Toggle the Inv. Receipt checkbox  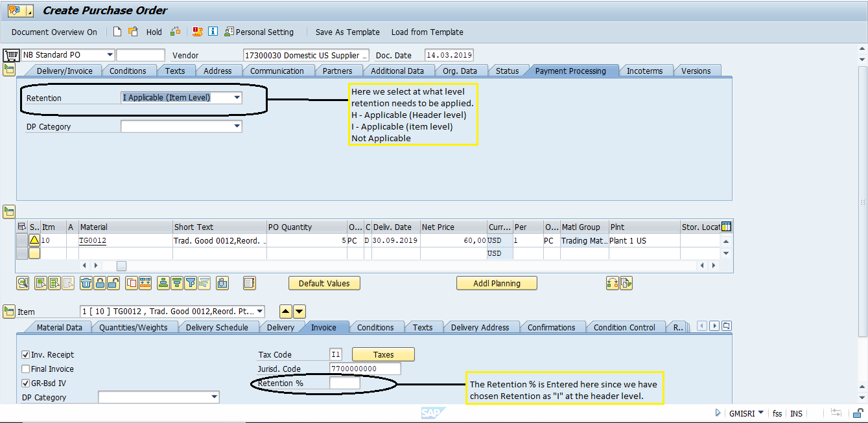pos(26,355)
